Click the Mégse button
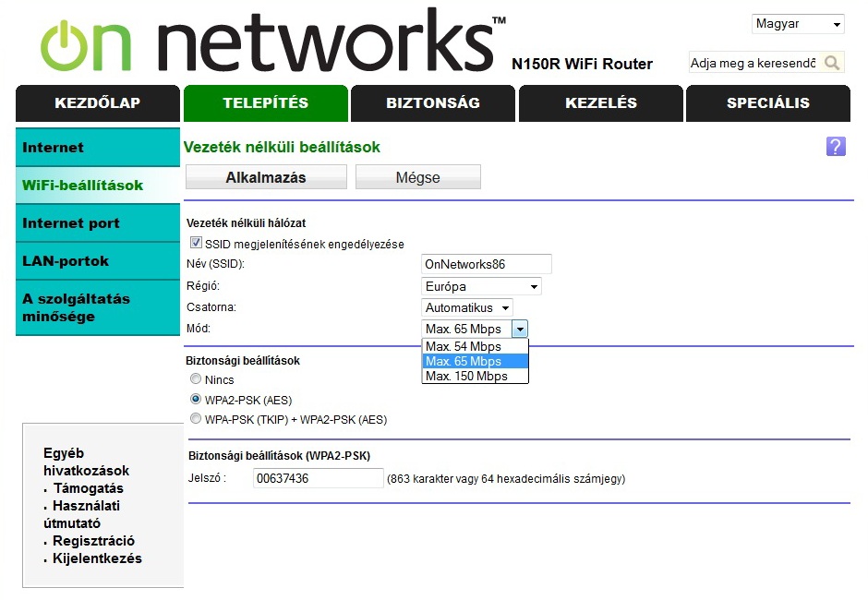This screenshot has width=868, height=600. click(418, 177)
